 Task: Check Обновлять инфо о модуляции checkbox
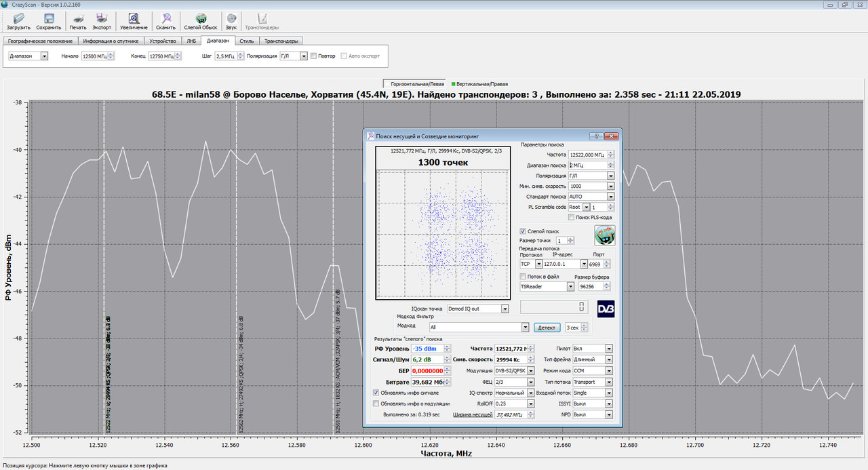pos(376,404)
